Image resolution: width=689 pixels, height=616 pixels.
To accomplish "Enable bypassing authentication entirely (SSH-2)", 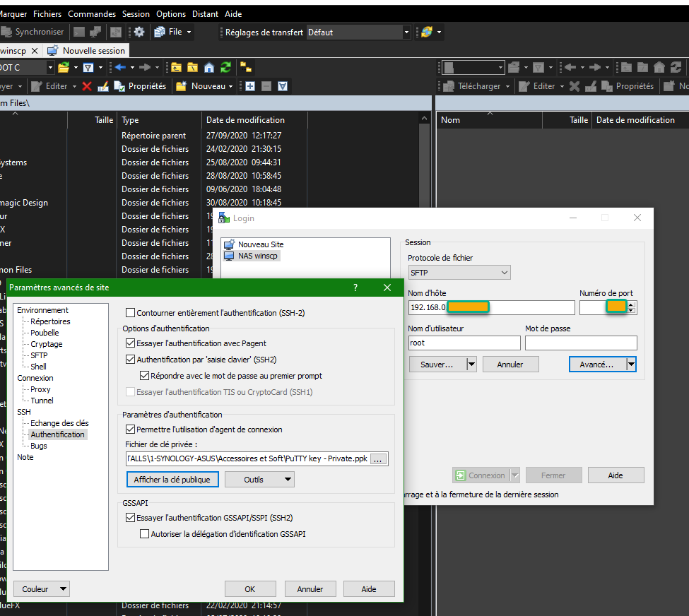I will [x=130, y=313].
